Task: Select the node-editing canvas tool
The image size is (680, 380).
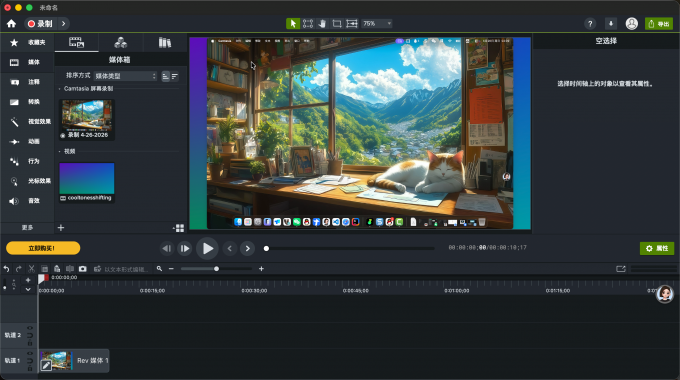Action: [308, 23]
